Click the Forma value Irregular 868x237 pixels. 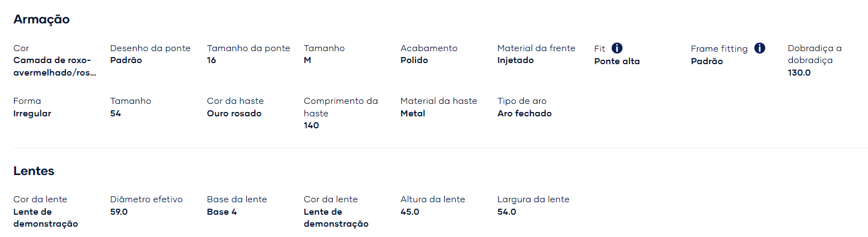[x=32, y=114]
